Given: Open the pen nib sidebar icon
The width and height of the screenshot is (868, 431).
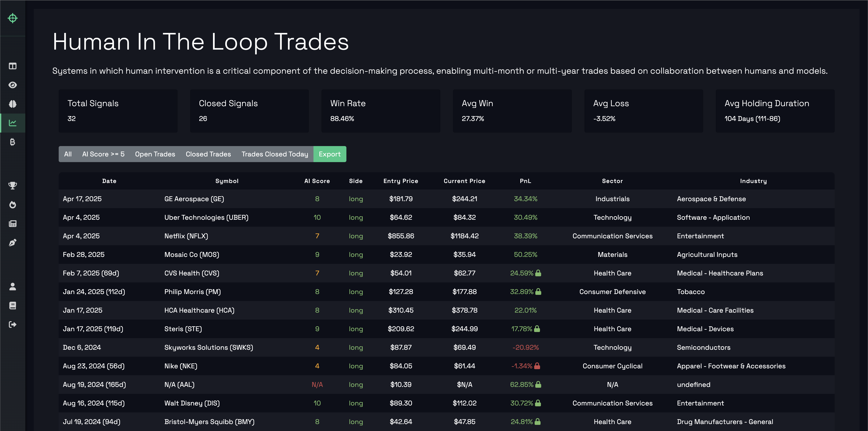Looking at the screenshot, I should (x=12, y=243).
